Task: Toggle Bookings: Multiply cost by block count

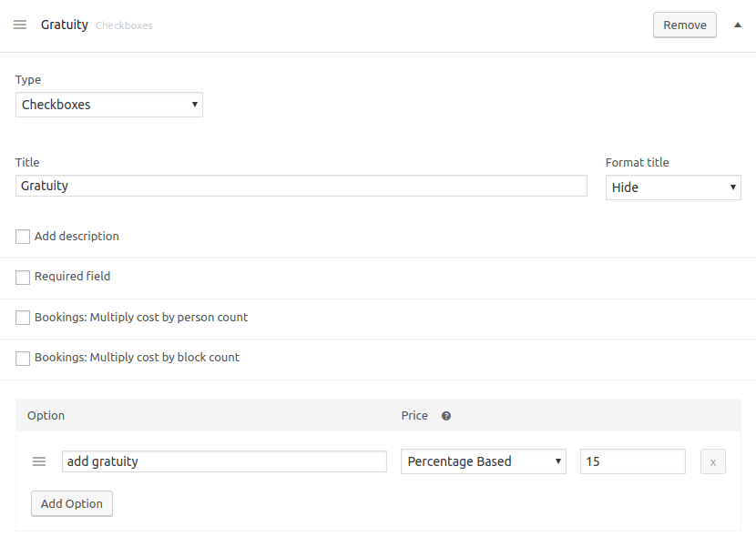Action: point(22,358)
